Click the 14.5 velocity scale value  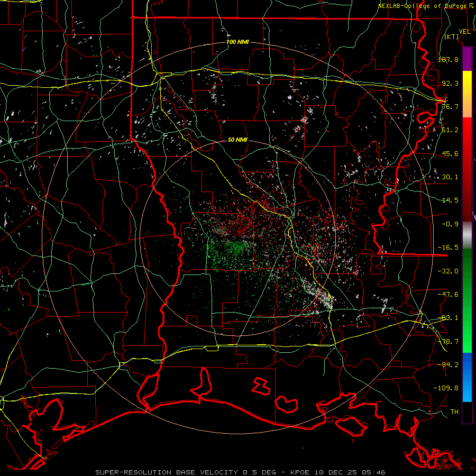point(450,200)
